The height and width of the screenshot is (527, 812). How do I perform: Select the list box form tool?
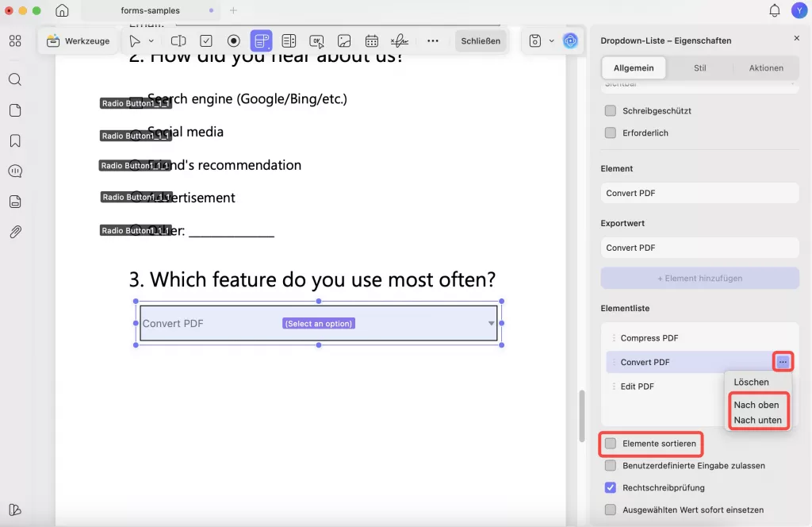tap(289, 41)
